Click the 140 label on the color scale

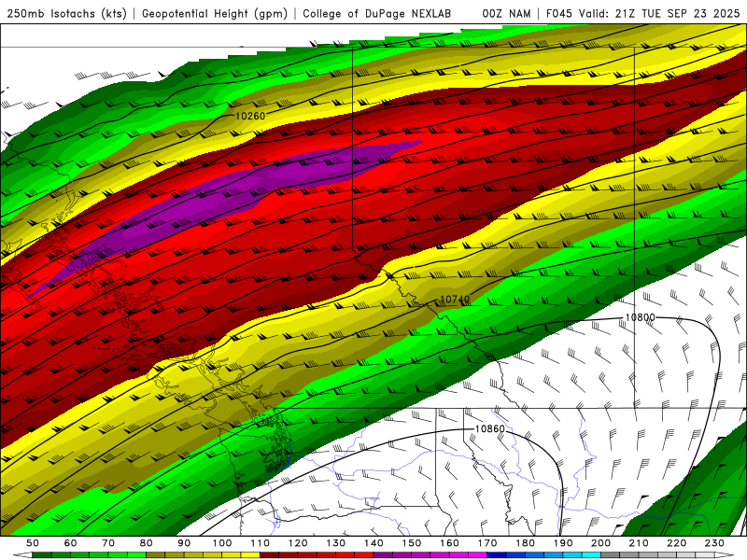point(373,543)
